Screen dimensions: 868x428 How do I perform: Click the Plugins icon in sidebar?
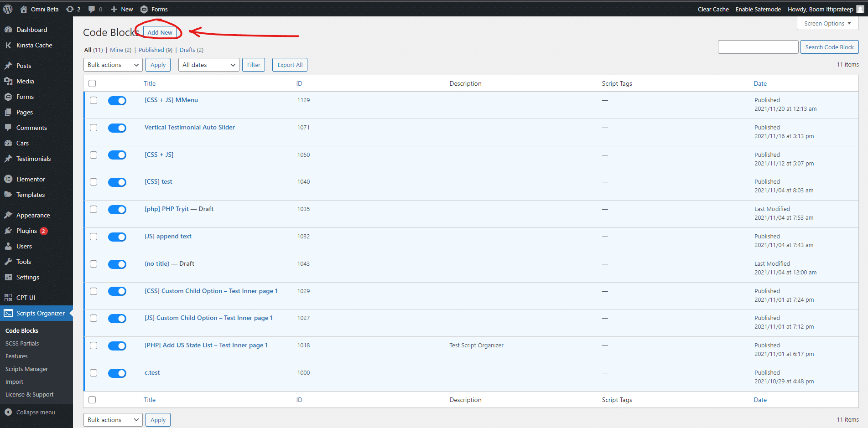8,231
